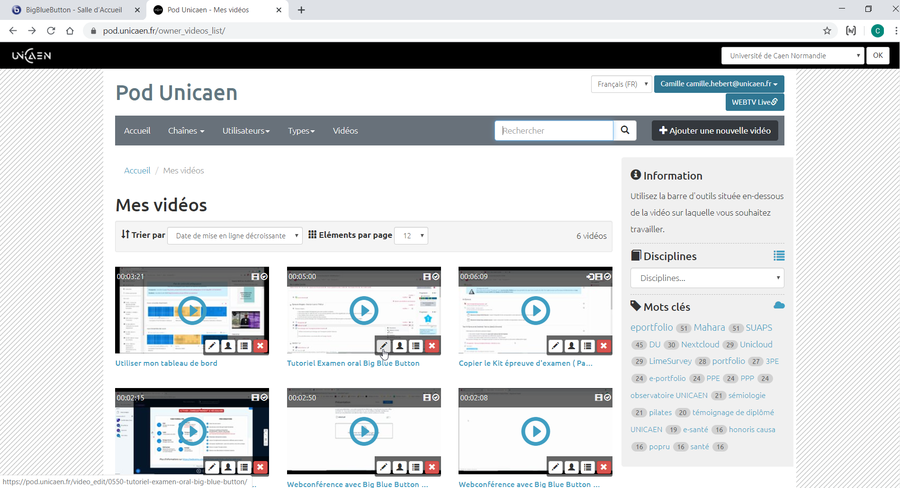The width and height of the screenshot is (900, 488).
Task: Open 'Tutoriel Examen oral Big Blue Button' link
Action: point(353,363)
